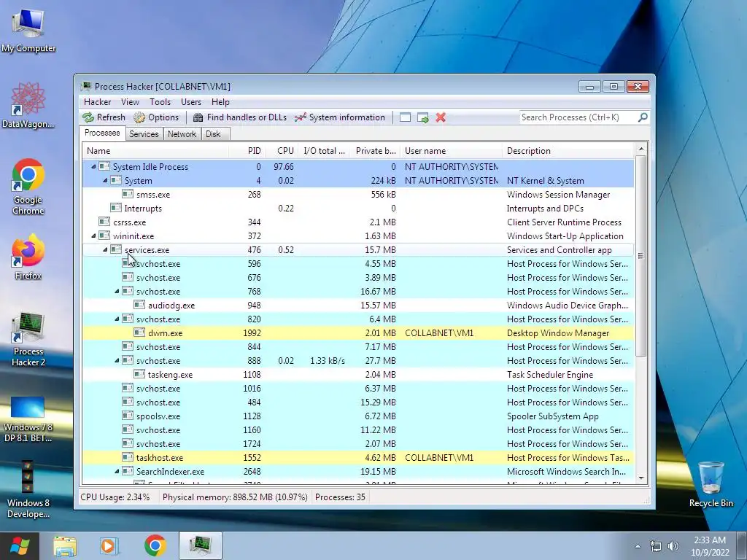Click the Refresh toolbar button
Screen dimensions: 747x560
104,117
